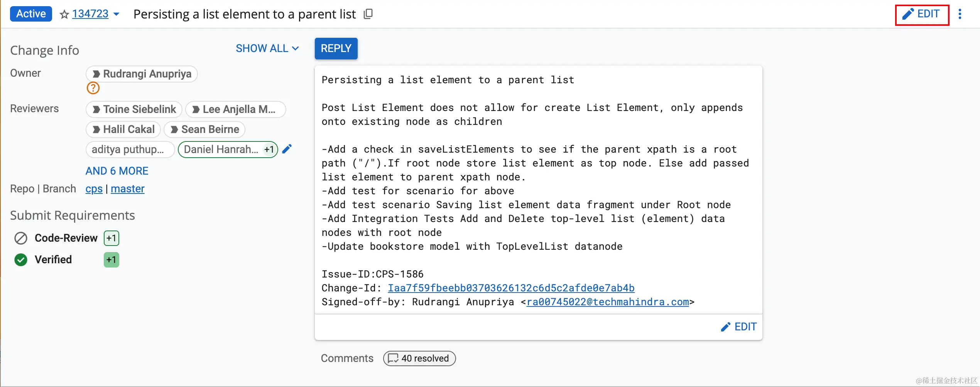
Task: Edit the commit message with bottom EDIT
Action: point(739,327)
